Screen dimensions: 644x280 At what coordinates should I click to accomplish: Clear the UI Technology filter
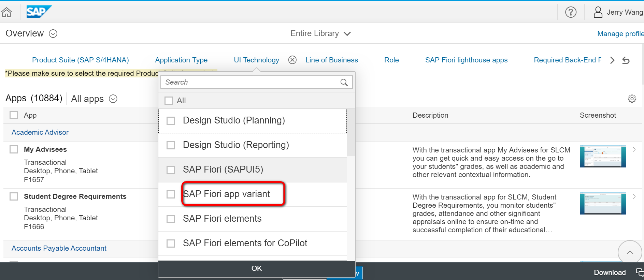click(x=292, y=60)
